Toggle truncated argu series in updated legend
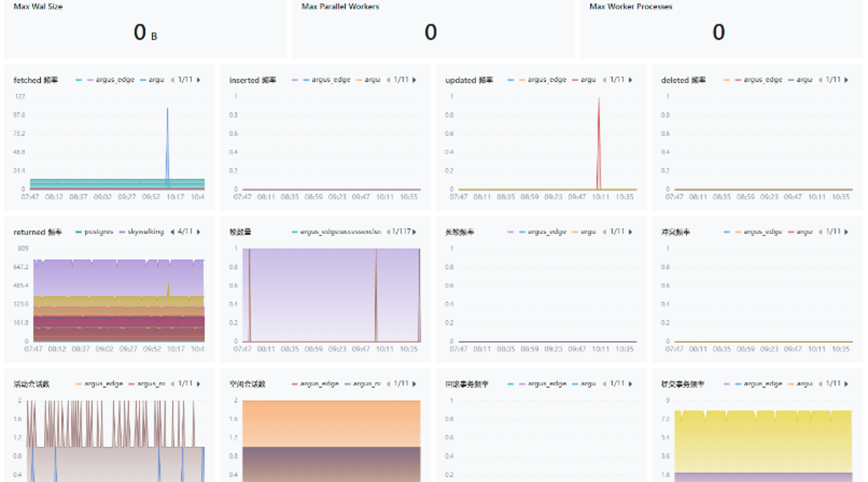 [583, 80]
